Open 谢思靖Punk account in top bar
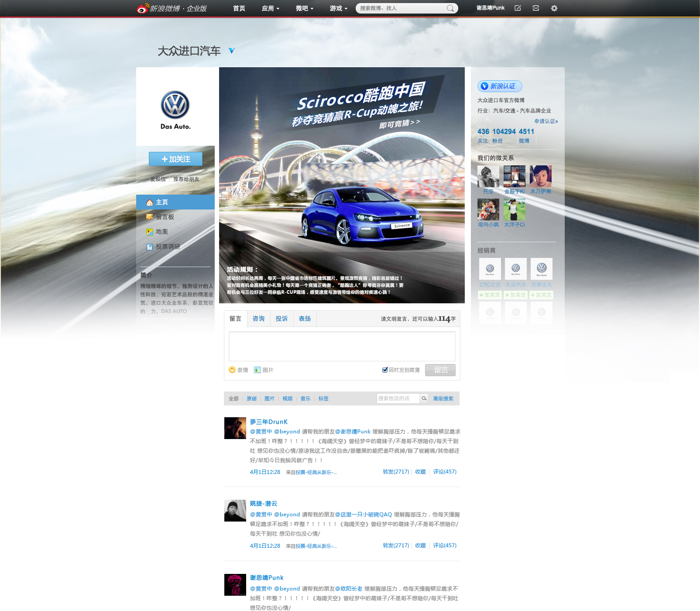This screenshot has width=700, height=611. pyautogui.click(x=491, y=8)
